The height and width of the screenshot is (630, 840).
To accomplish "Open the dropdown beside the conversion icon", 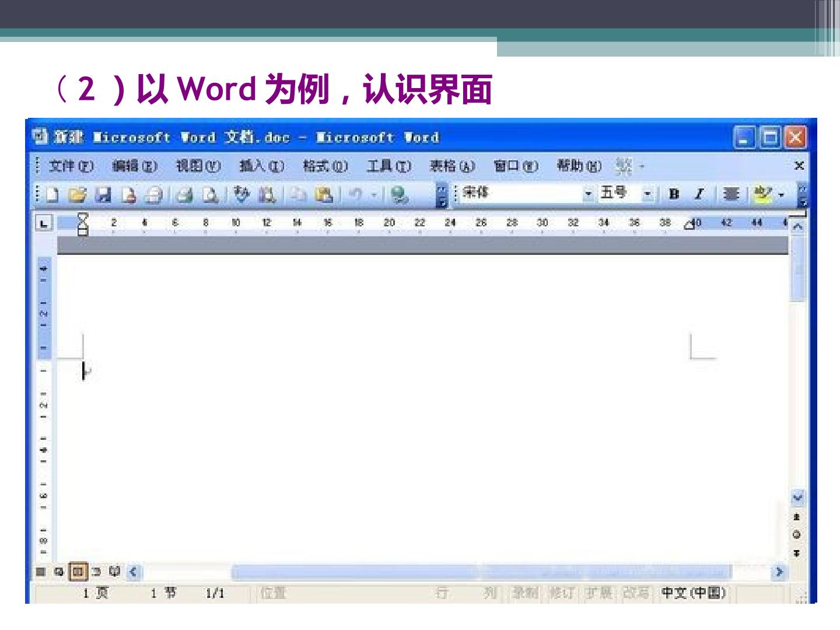I will point(642,167).
